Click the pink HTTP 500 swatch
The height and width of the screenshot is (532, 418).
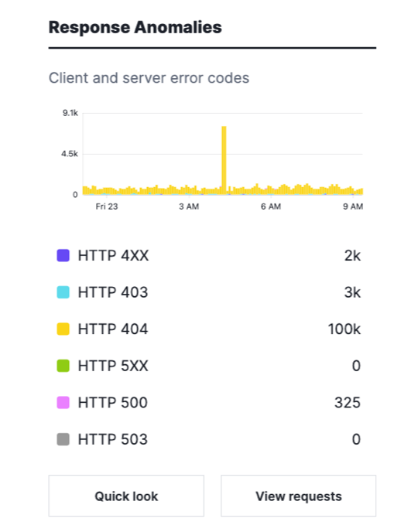coord(63,402)
